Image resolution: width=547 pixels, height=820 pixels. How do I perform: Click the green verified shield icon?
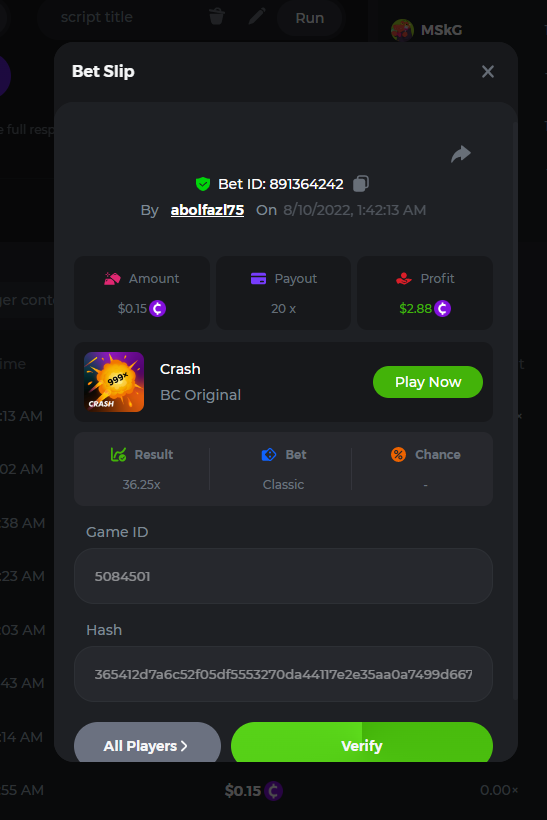(203, 184)
